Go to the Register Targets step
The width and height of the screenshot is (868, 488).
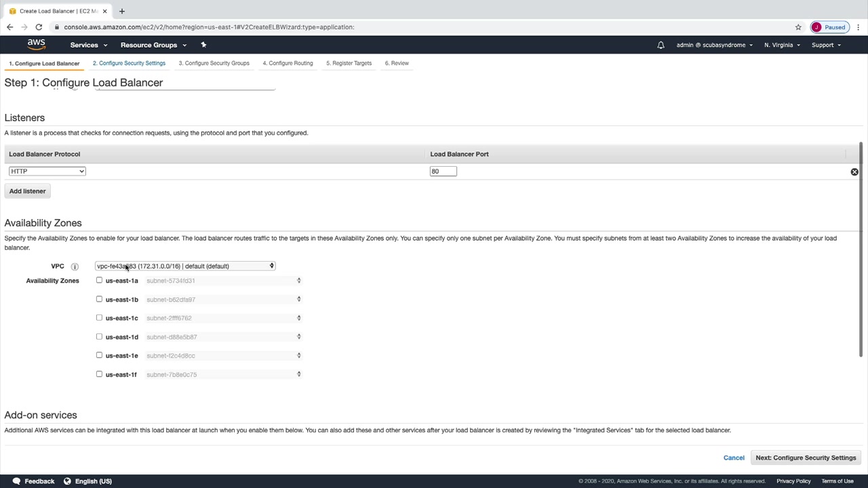349,63
